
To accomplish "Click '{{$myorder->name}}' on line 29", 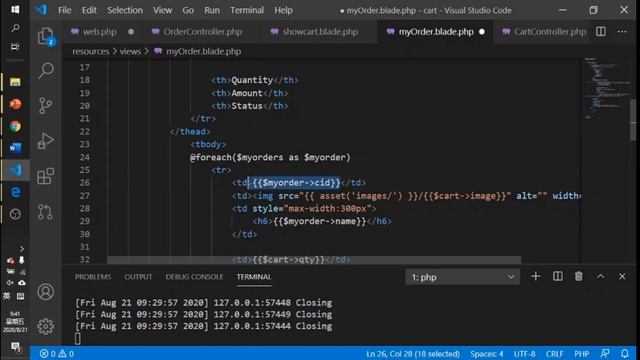I will [x=320, y=221].
